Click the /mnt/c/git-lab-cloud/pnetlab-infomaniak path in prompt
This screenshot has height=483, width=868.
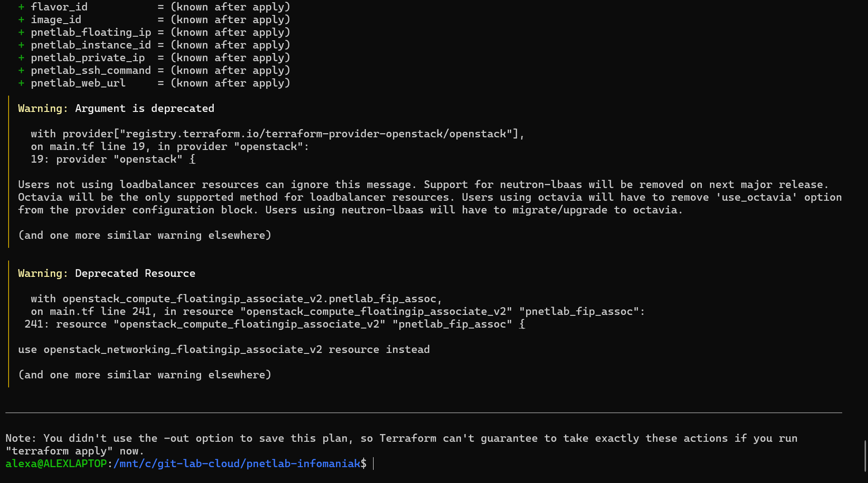tap(237, 464)
